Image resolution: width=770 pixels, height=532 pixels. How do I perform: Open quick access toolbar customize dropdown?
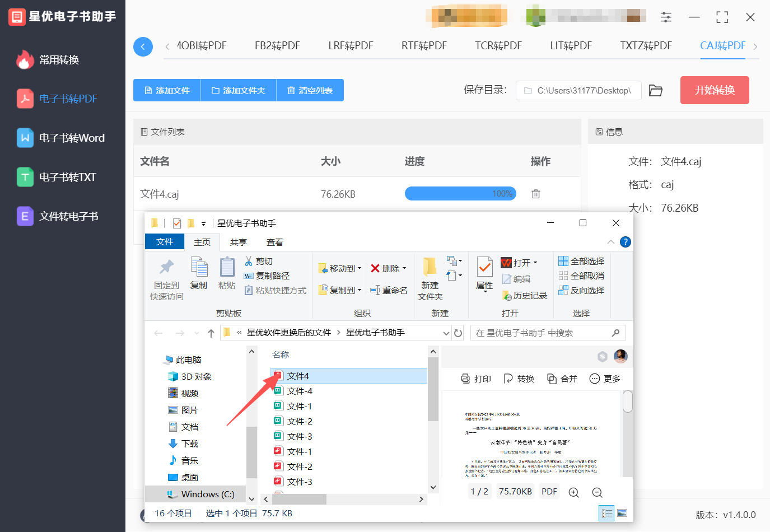pos(203,223)
